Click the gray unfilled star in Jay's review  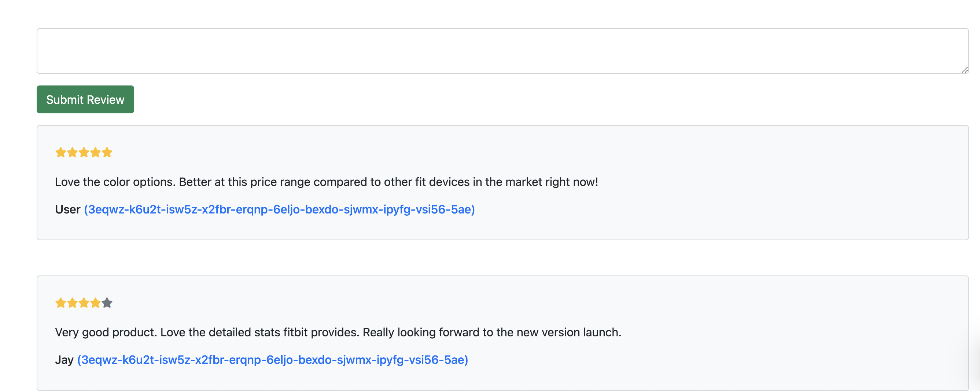(x=107, y=303)
